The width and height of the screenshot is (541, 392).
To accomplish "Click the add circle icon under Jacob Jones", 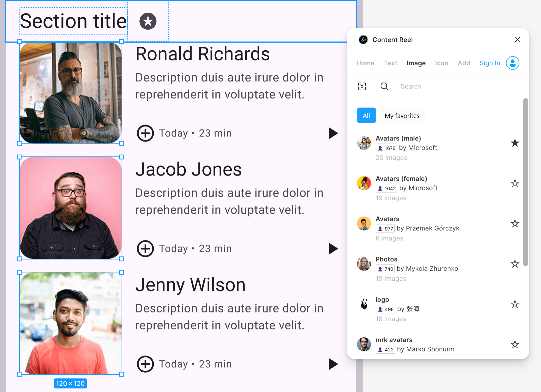I will [145, 248].
